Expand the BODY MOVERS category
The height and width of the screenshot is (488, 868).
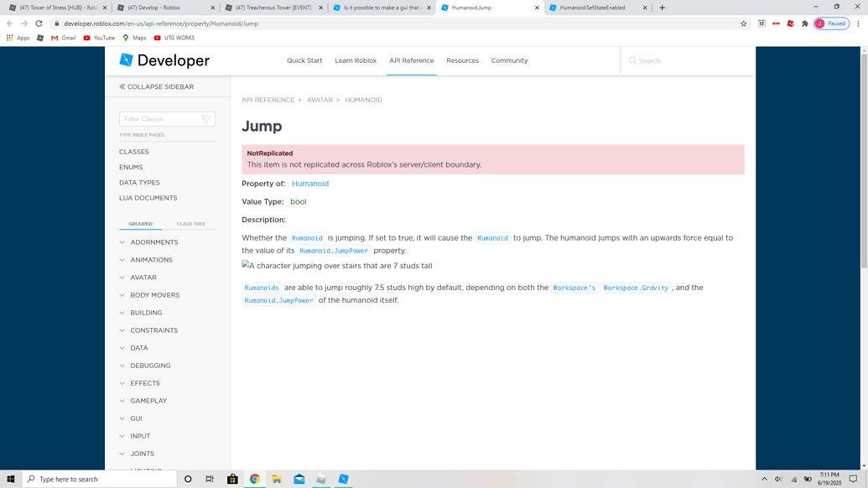pyautogui.click(x=155, y=295)
